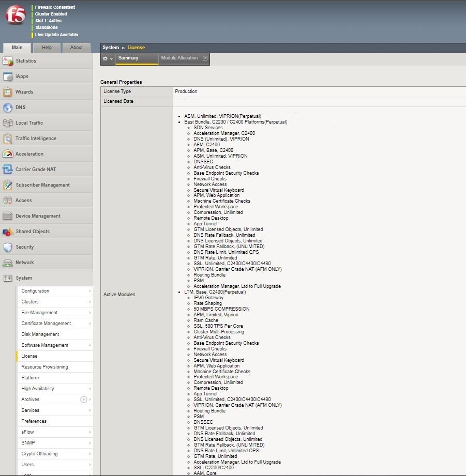466x476 pixels.
Task: Open the About tab
Action: [x=76, y=48]
